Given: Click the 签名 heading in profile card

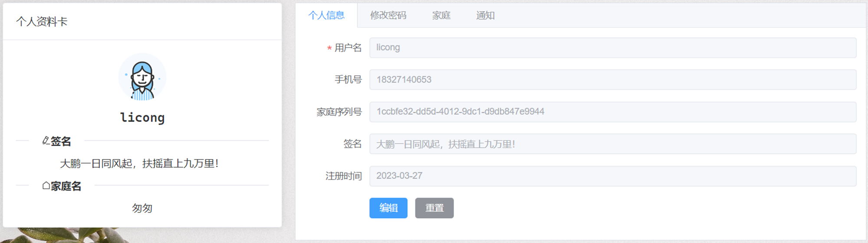Looking at the screenshot, I should [x=61, y=141].
